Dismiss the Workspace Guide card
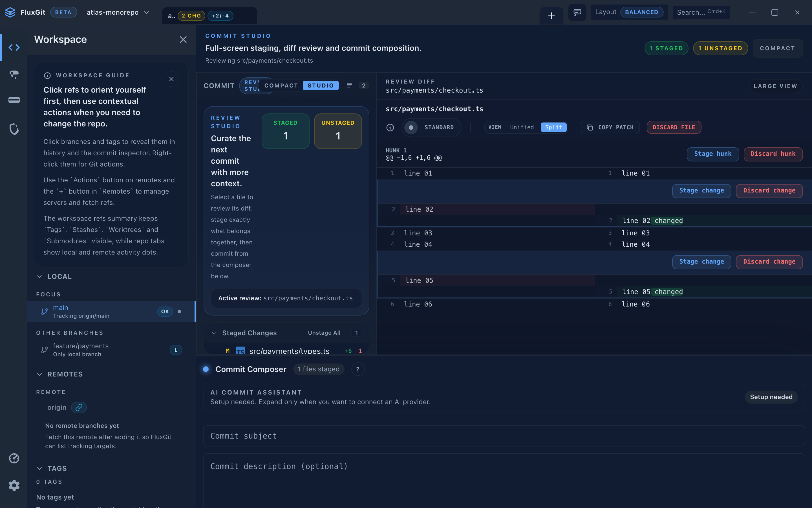812x508 pixels. (171, 79)
